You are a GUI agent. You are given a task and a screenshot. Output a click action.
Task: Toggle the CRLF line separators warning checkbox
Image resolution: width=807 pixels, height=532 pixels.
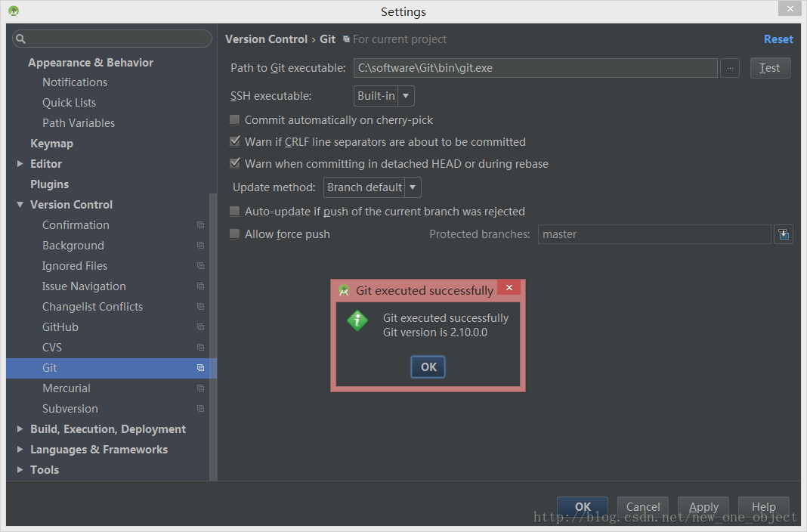pos(235,141)
